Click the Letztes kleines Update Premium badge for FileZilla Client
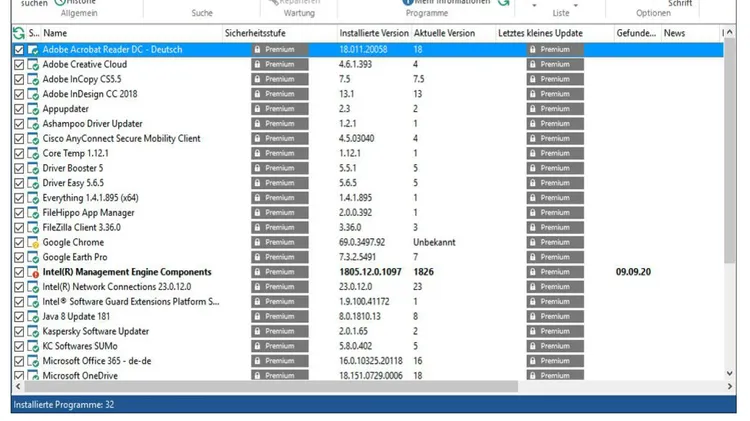Viewport: 750px width, 421px height. [x=555, y=228]
